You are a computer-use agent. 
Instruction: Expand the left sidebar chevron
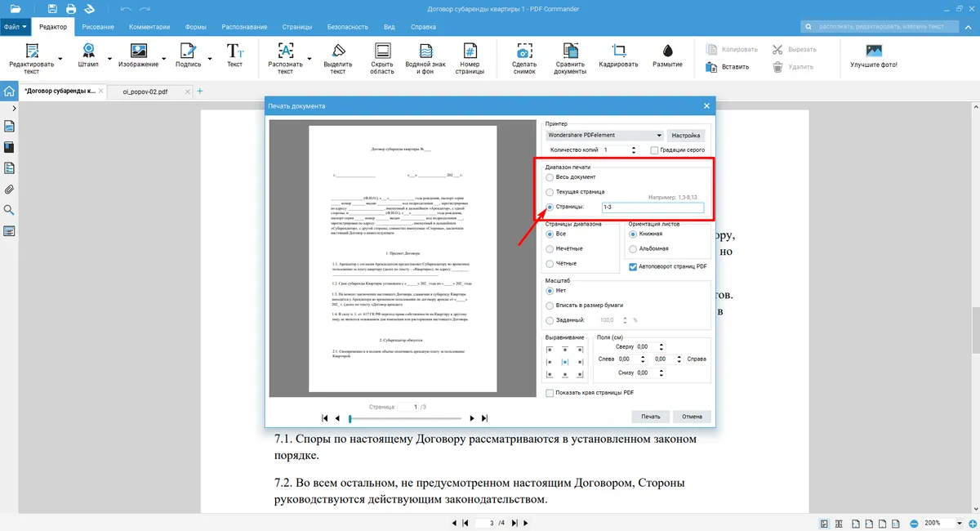13,108
